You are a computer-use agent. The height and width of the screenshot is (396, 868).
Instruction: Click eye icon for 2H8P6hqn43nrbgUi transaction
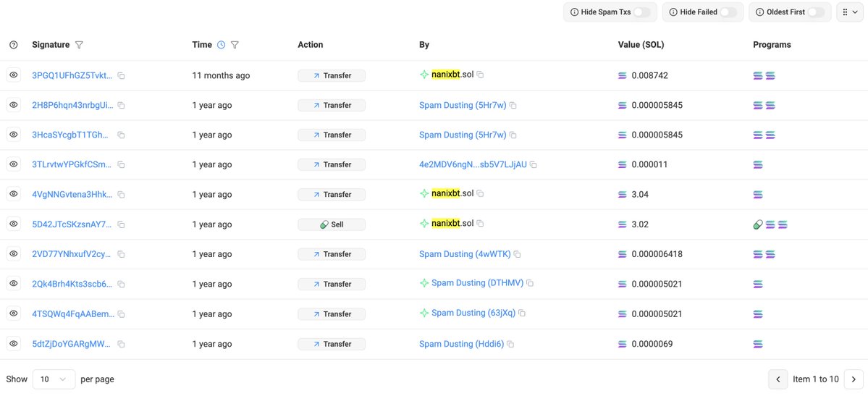(14, 105)
